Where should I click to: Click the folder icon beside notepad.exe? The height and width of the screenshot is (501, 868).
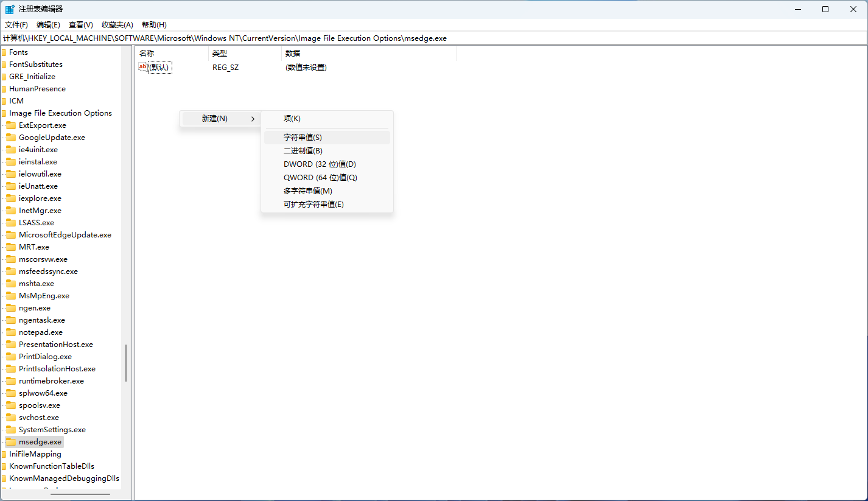click(11, 332)
